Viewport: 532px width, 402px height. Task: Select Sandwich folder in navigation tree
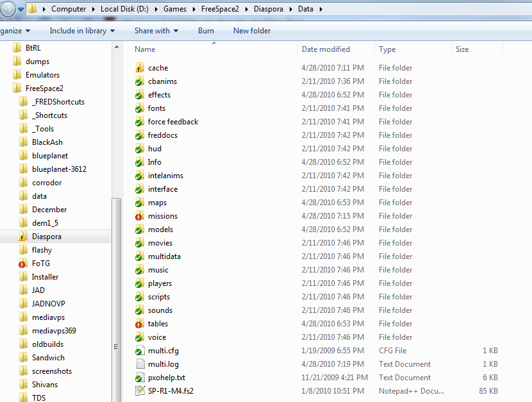tap(48, 358)
